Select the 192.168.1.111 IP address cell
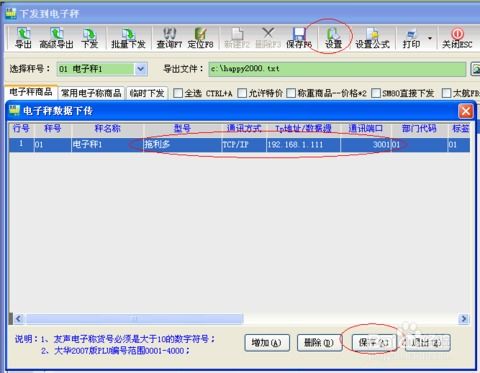Image resolution: width=480 pixels, height=373 pixels. (x=303, y=145)
